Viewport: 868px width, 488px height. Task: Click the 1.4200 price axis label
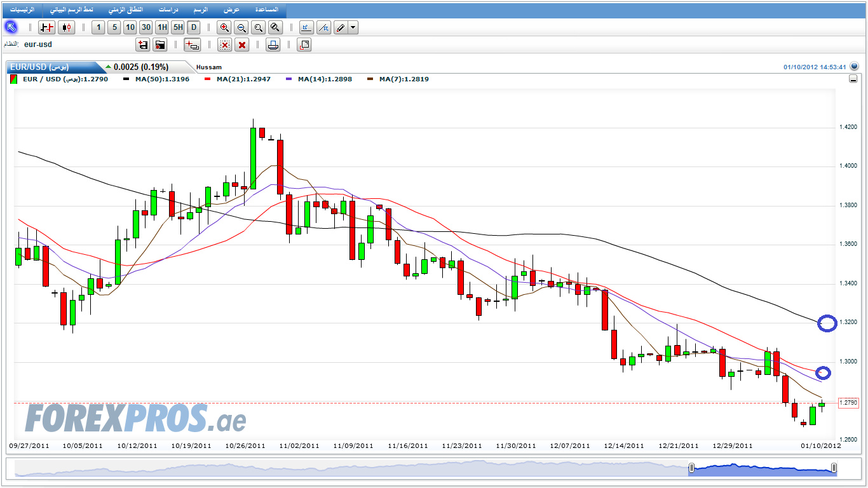tap(848, 128)
